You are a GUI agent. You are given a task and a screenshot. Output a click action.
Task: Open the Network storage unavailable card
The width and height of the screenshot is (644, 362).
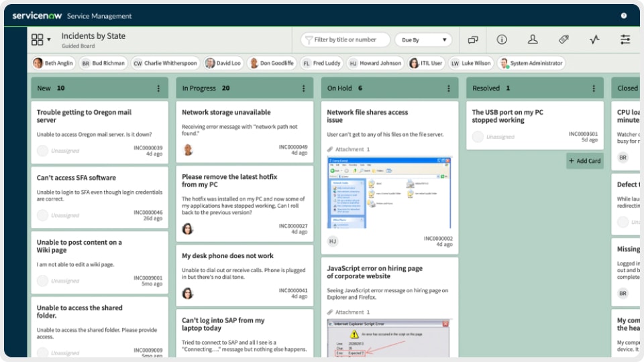226,113
